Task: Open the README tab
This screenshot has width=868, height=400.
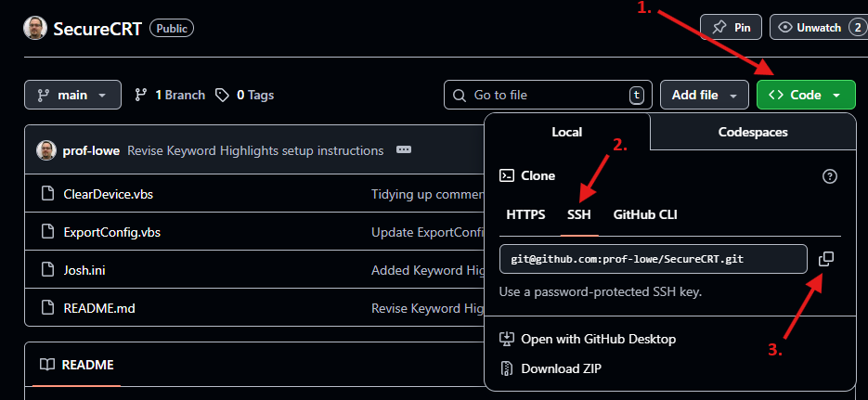Action: pos(76,365)
